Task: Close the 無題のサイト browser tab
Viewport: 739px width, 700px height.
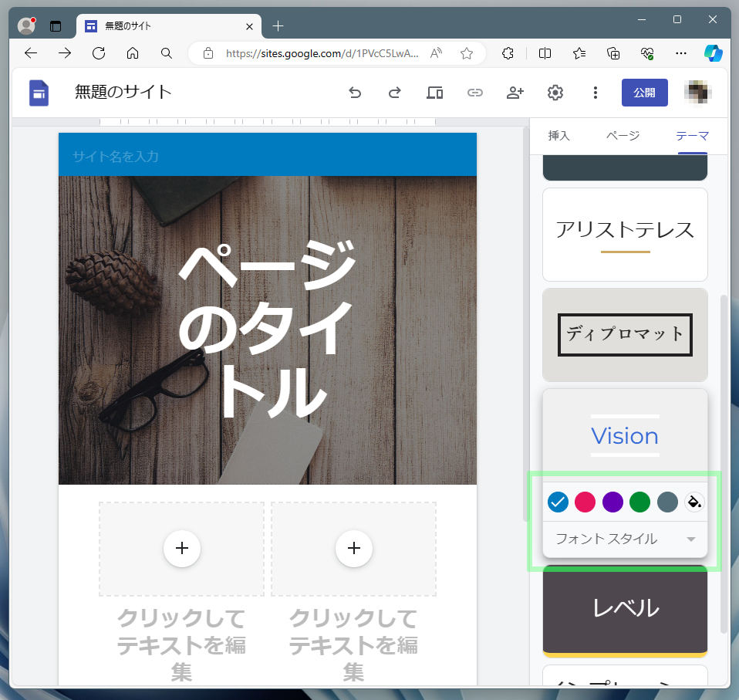Action: [x=249, y=26]
